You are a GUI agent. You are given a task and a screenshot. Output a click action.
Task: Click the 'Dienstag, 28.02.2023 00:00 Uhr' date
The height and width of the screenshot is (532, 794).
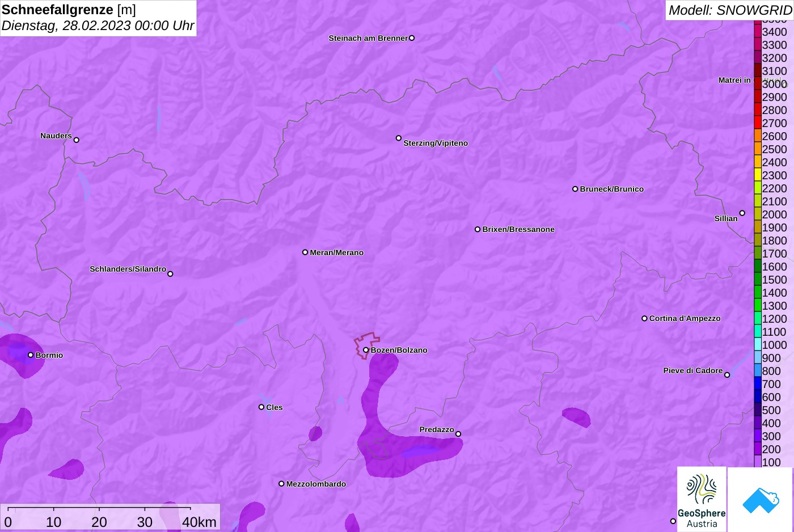coord(98,26)
